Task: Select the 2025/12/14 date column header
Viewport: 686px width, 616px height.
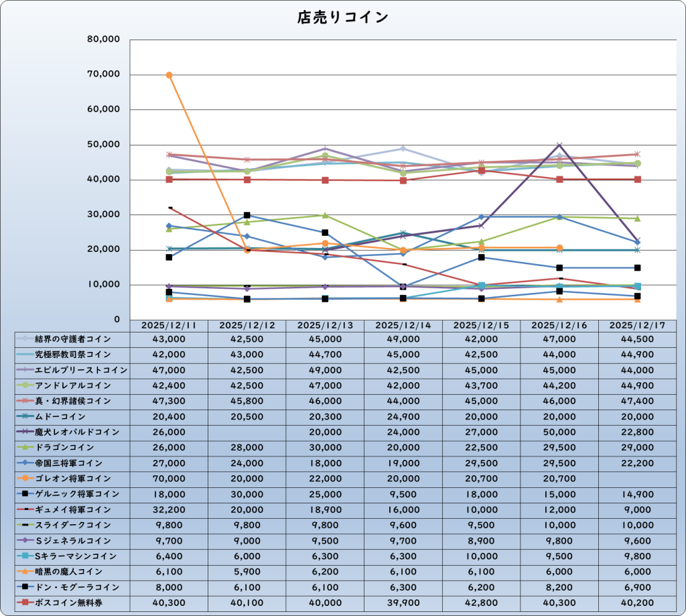Action: point(403,325)
